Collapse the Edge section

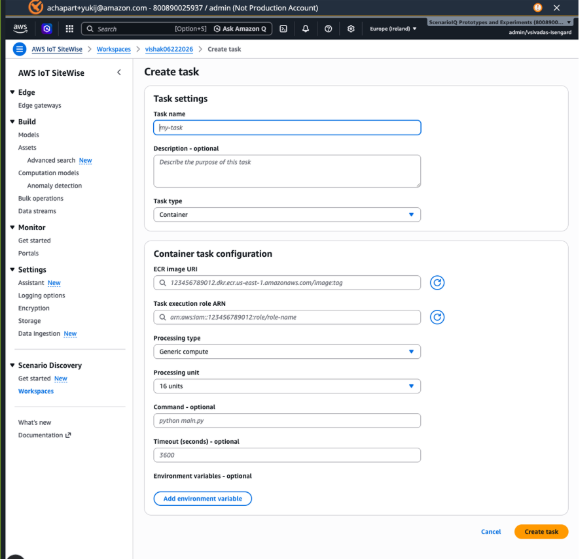12,92
